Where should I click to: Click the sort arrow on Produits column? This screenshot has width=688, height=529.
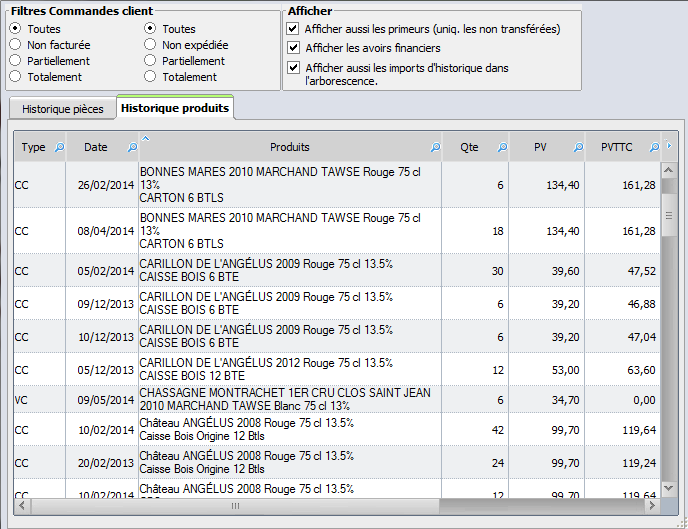pos(146,138)
